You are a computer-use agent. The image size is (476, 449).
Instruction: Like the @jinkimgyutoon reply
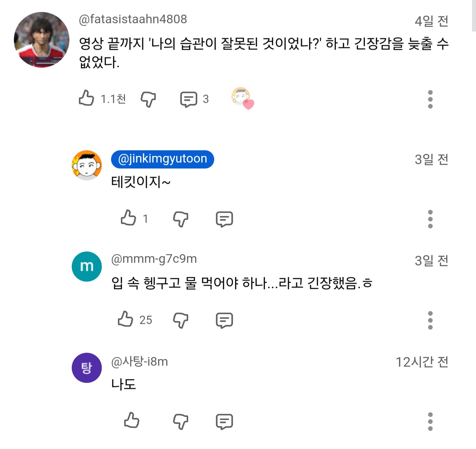[x=129, y=218]
